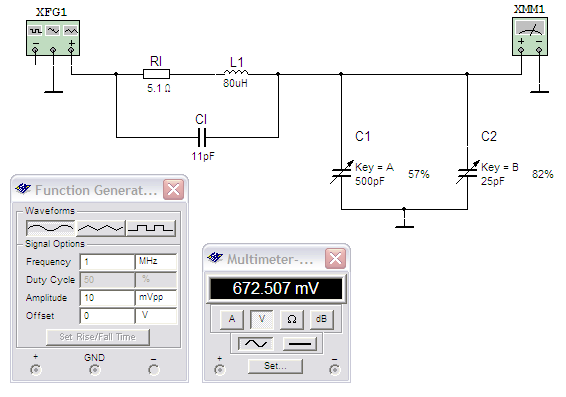Screen dimensions: 566x397
Task: Close the Multimeter window
Action: click(336, 258)
